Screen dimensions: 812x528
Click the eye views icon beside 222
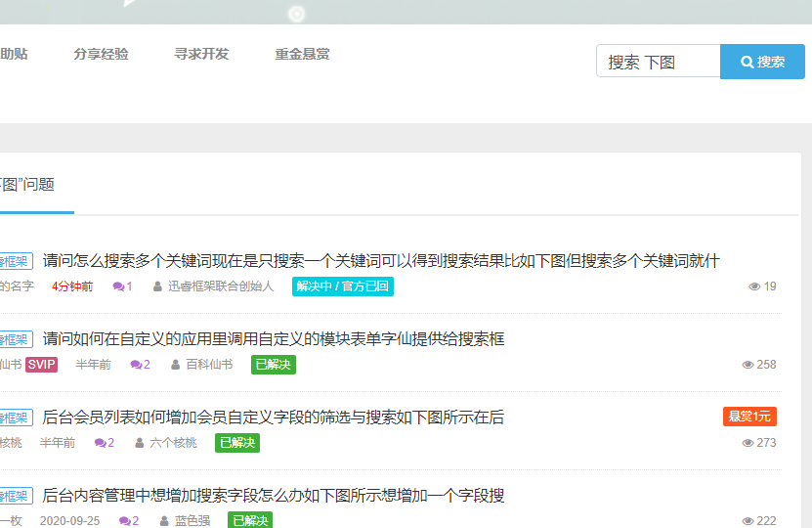[x=748, y=521]
